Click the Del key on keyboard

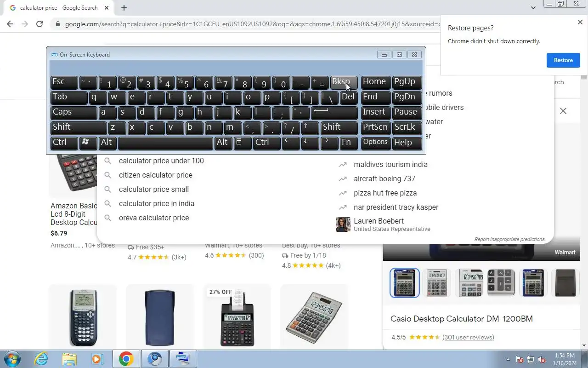tap(349, 98)
